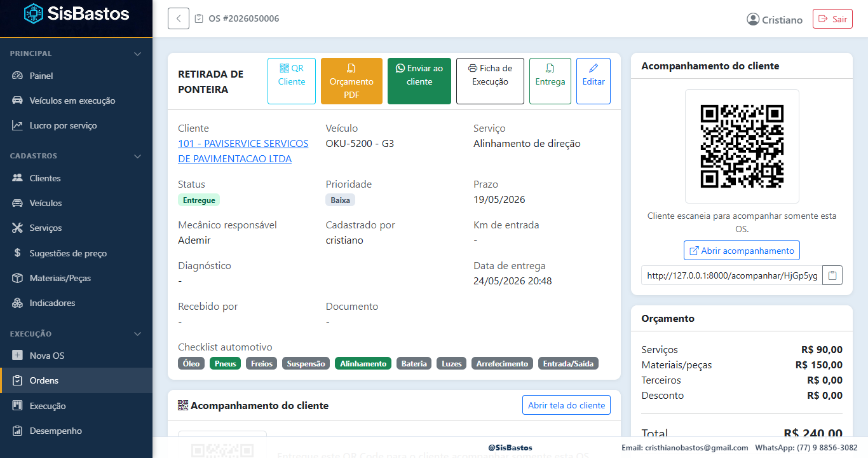Click the Sair logout button
868x458 pixels.
[x=832, y=19]
